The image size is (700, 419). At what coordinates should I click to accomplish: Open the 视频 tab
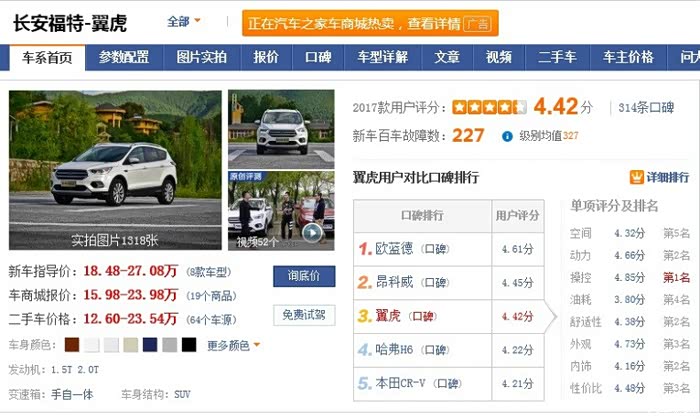[x=499, y=57]
